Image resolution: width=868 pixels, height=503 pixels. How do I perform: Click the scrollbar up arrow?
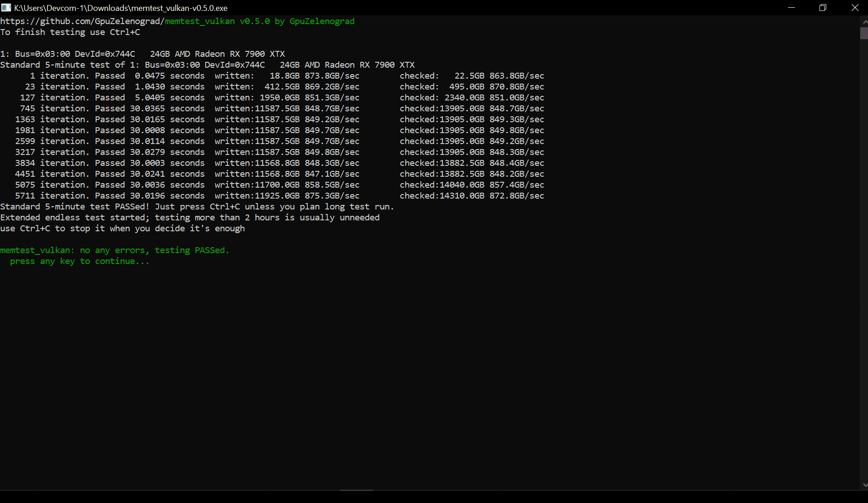[864, 21]
